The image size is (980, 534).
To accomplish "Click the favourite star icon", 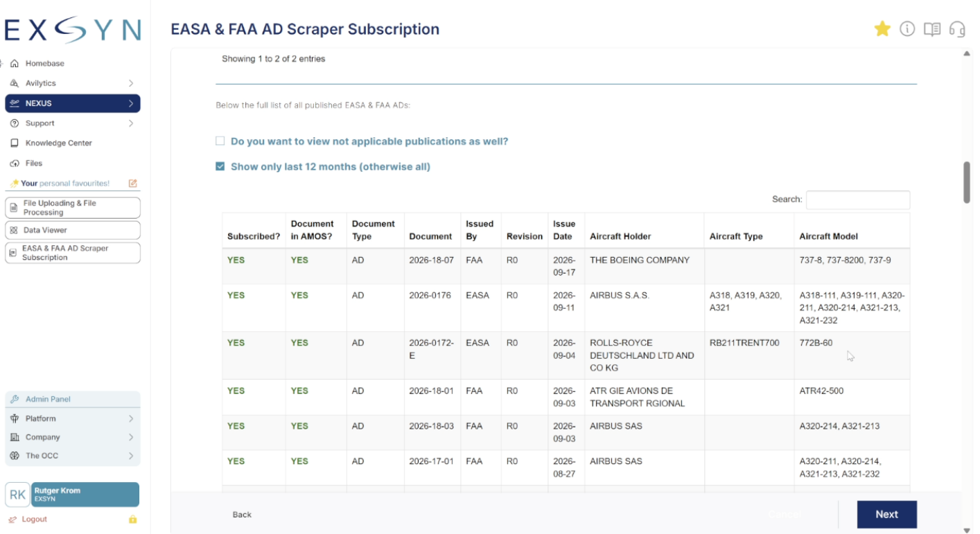I will (882, 28).
